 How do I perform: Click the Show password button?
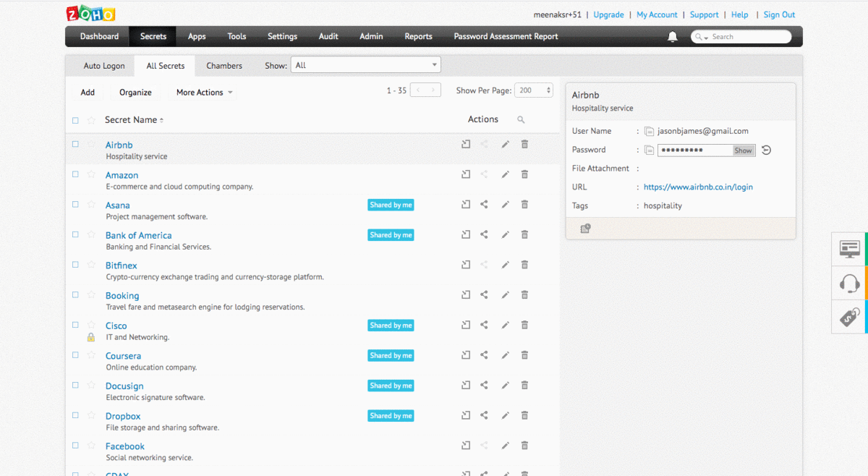(743, 150)
